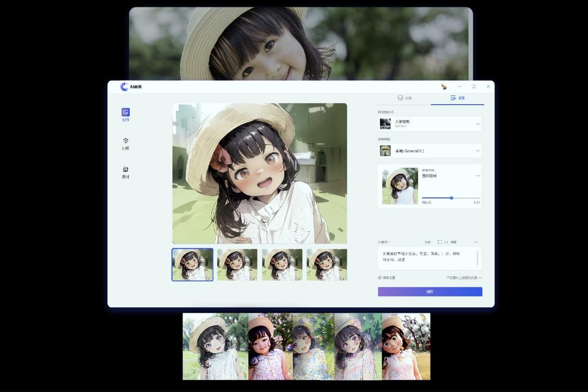
Task: Expand the negative prompt elements section
Action: tap(480, 278)
